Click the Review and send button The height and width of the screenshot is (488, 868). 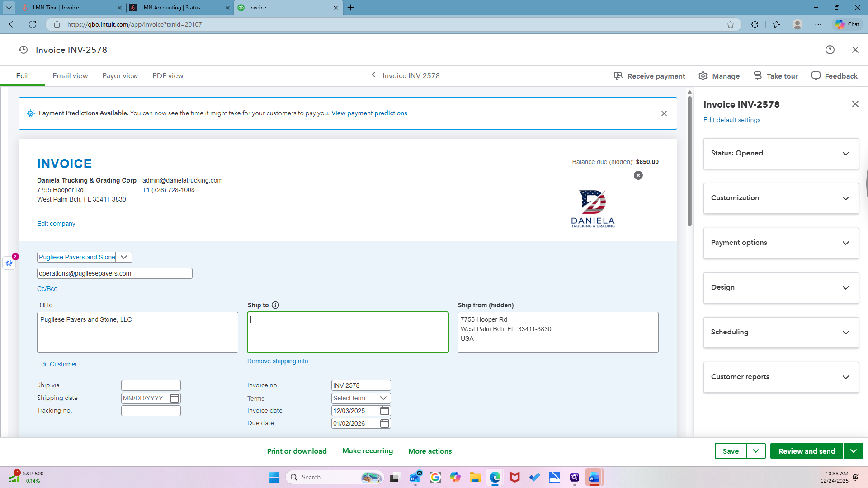point(807,451)
